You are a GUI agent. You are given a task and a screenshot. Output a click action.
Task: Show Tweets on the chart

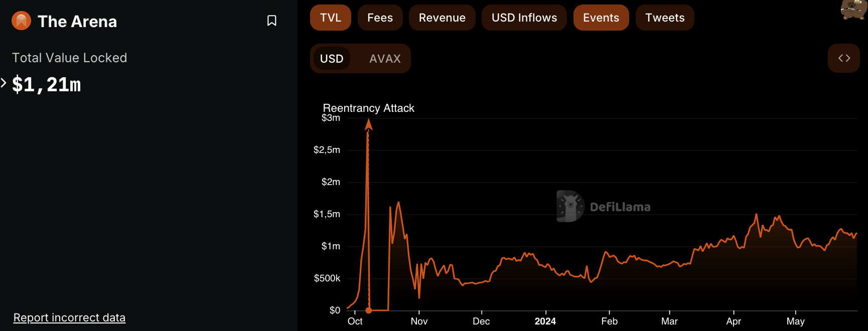[664, 18]
